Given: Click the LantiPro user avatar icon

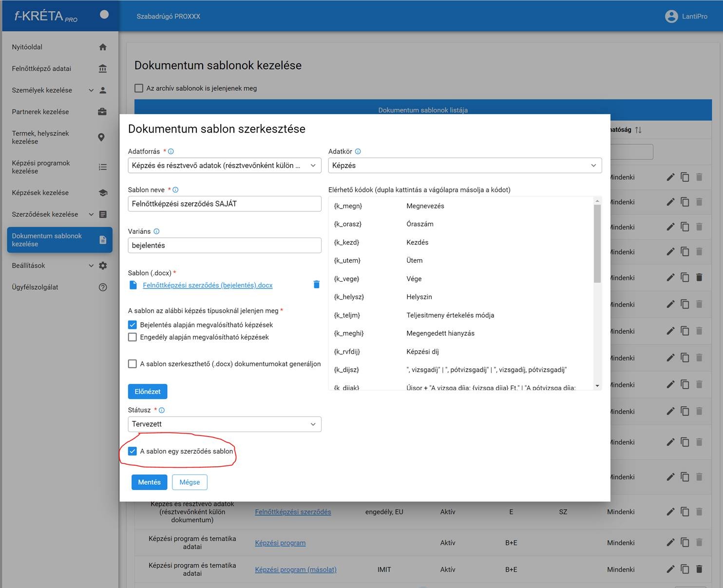Looking at the screenshot, I should click(x=671, y=16).
